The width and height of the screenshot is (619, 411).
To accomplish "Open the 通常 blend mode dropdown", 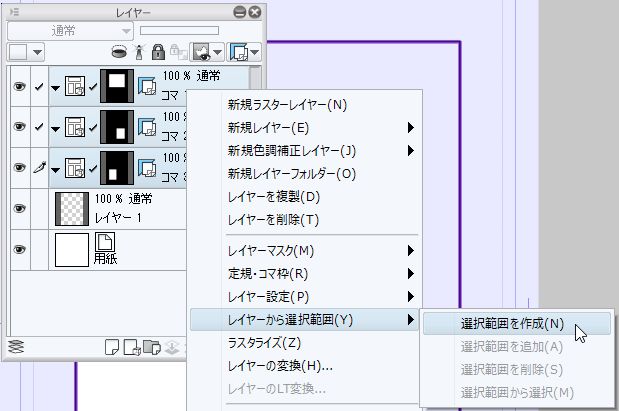I will click(70, 31).
